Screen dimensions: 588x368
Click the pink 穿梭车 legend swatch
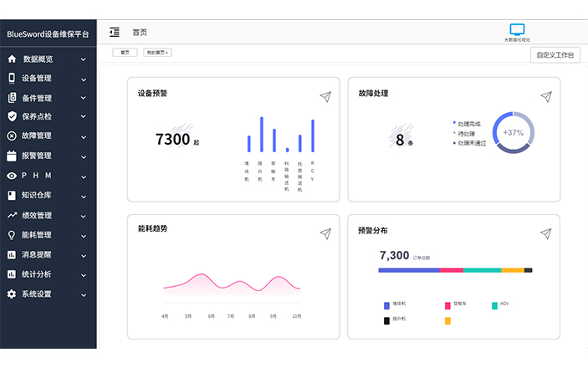coord(447,305)
